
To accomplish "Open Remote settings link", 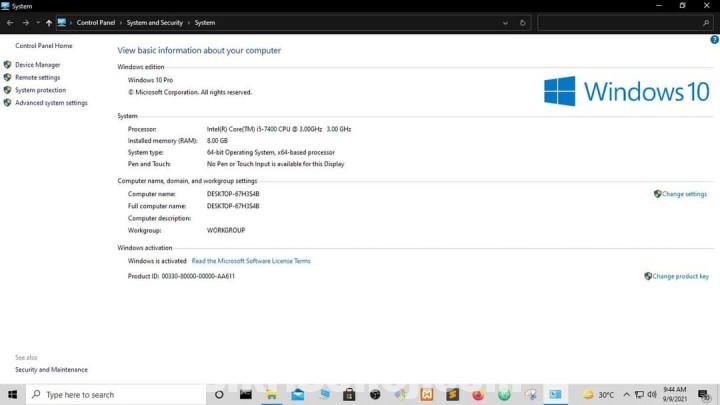I will click(x=38, y=78).
